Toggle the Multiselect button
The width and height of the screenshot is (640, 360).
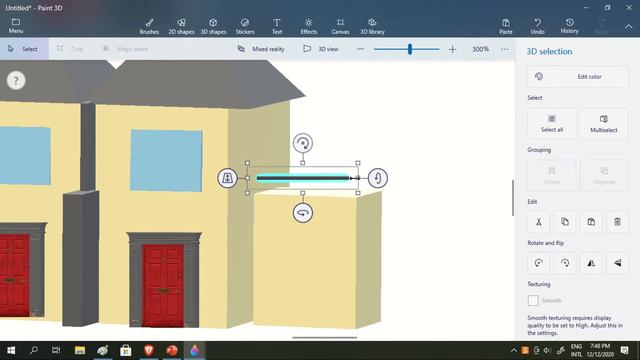(604, 123)
